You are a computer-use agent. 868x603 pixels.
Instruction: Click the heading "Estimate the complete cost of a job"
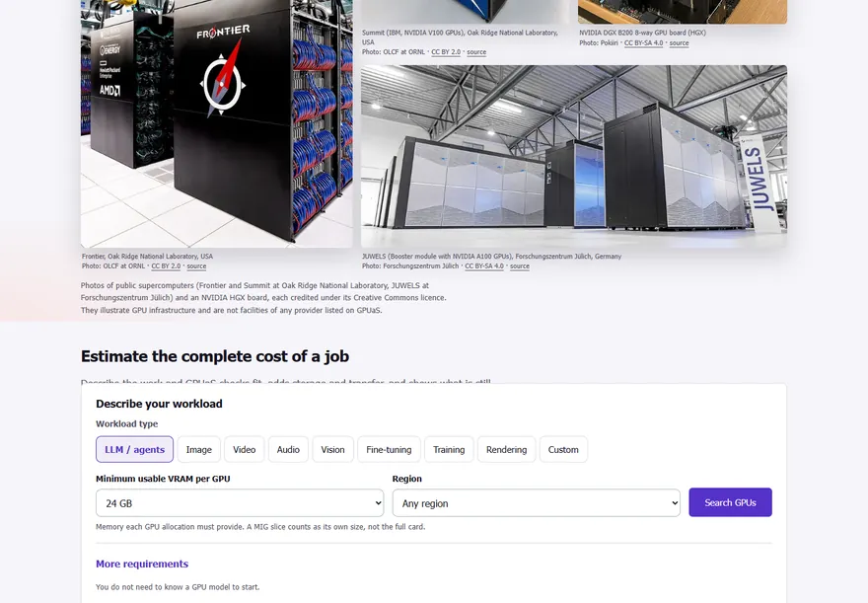pyautogui.click(x=215, y=356)
